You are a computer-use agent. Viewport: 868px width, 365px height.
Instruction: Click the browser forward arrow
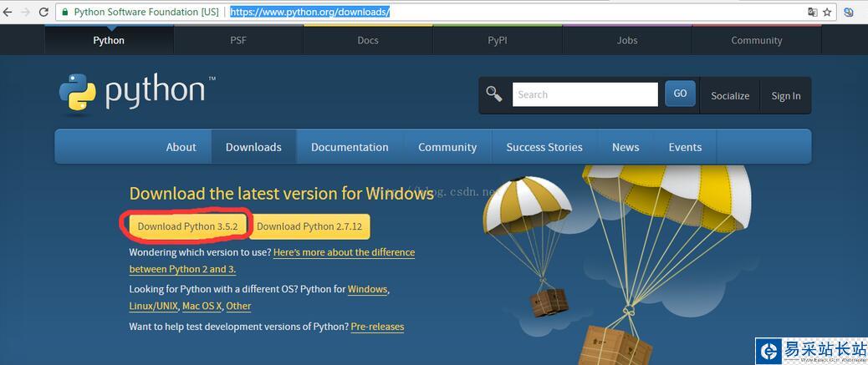[25, 13]
